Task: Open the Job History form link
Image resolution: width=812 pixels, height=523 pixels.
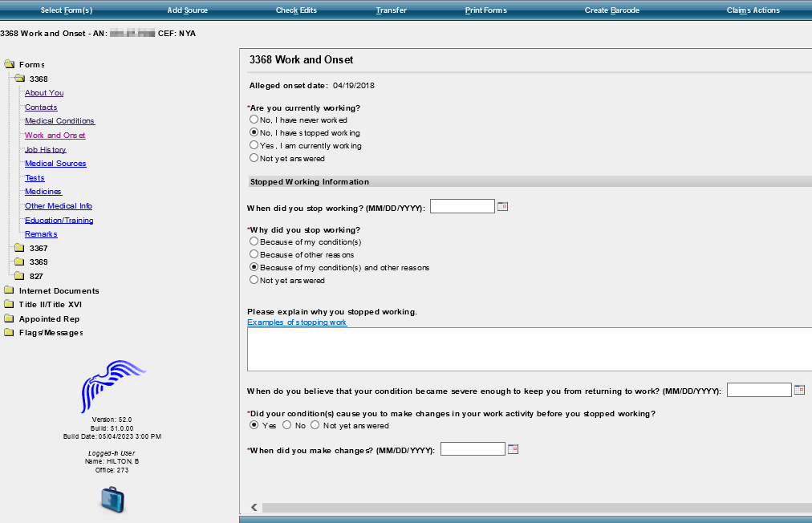Action: [45, 150]
